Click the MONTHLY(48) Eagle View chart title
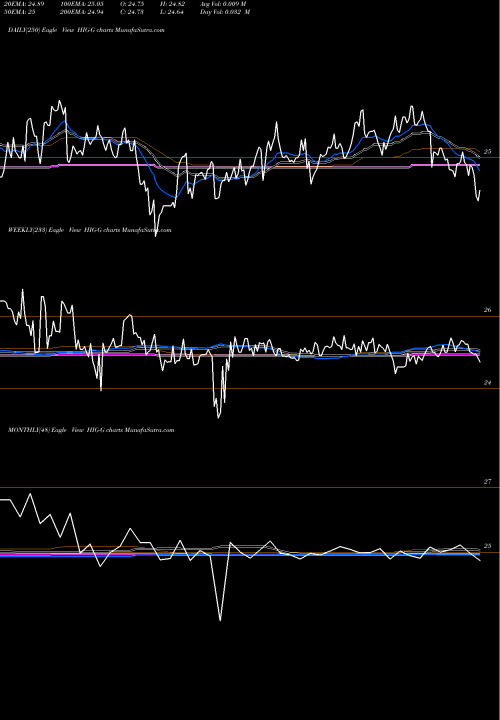Screen dimensions: 500x720 91,430
